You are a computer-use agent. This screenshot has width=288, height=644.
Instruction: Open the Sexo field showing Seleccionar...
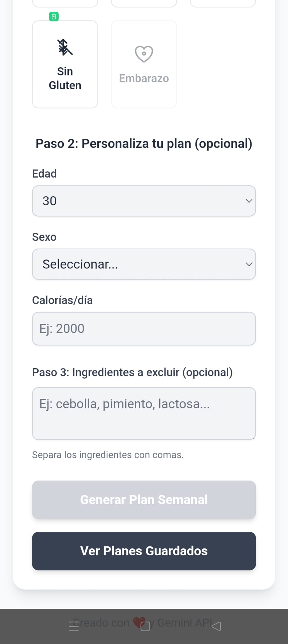coord(138,264)
